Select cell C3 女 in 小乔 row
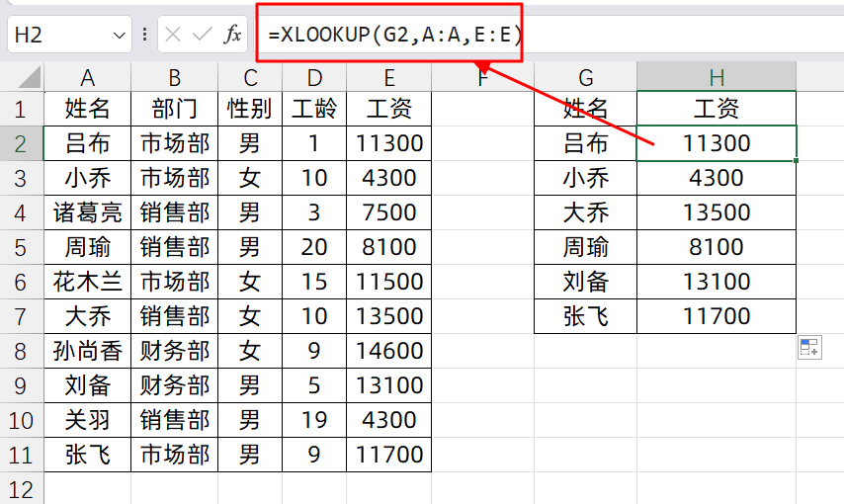 250,178
